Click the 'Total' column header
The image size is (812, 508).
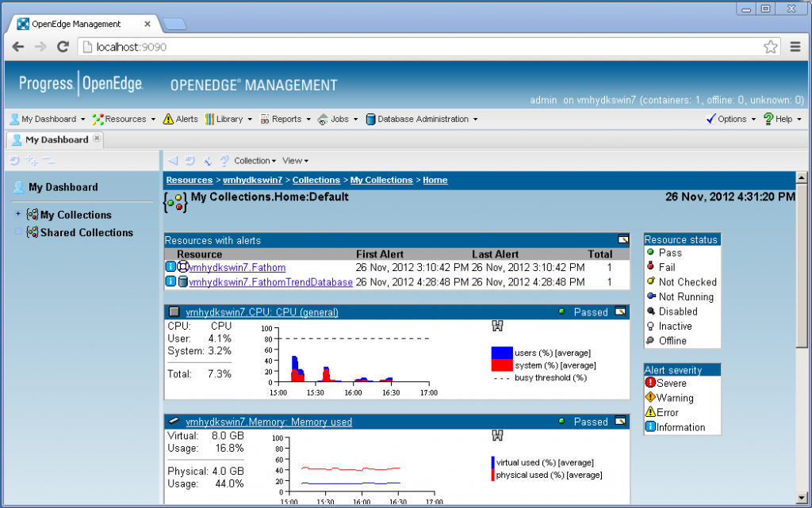[x=600, y=254]
